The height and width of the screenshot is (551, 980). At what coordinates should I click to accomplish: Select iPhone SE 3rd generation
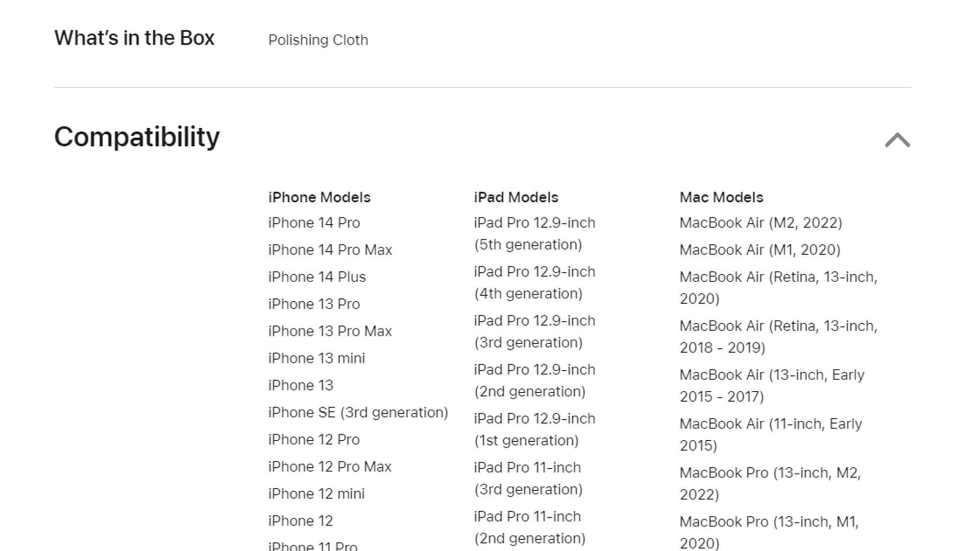tap(358, 412)
